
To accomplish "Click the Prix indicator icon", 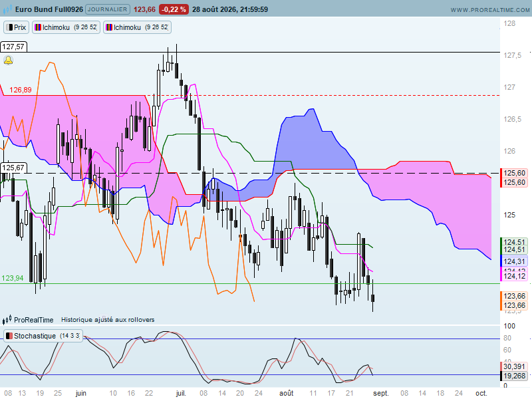I will click(9, 27).
